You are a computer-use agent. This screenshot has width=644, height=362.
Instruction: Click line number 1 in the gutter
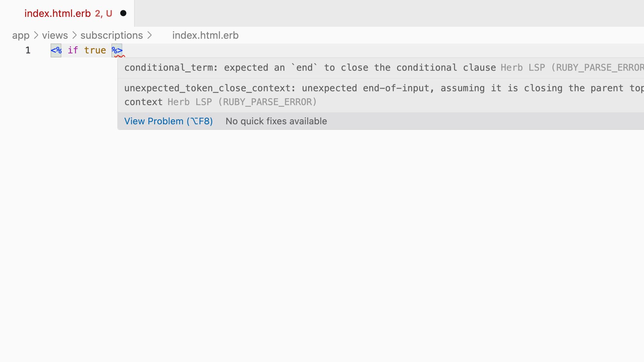(x=28, y=50)
